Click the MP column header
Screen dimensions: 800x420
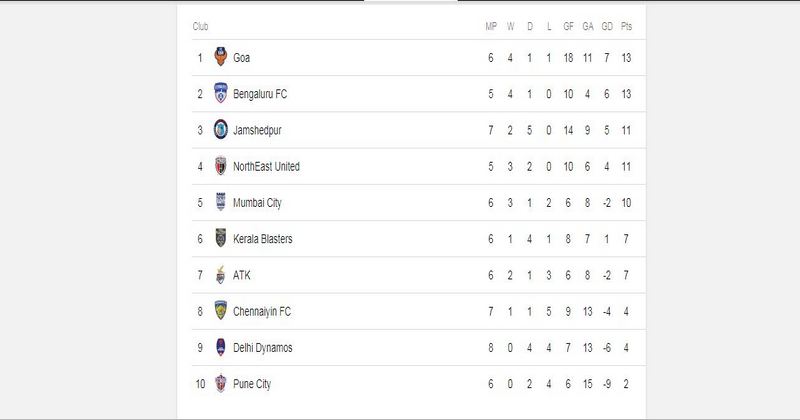pos(491,26)
